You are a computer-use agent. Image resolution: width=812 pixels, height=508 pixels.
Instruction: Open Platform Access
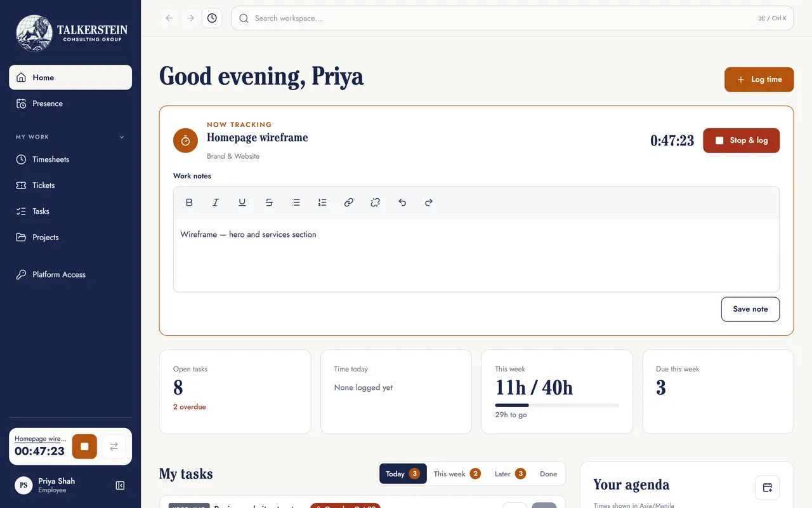tap(70, 275)
